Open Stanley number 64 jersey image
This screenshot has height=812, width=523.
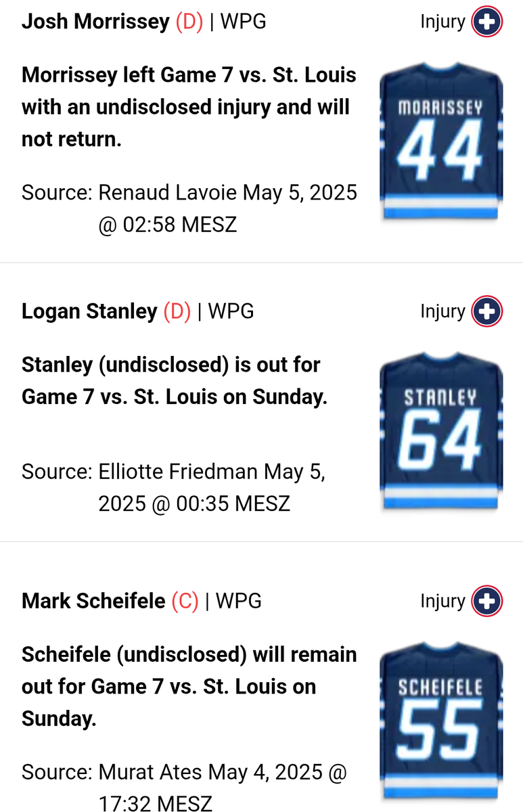point(440,433)
